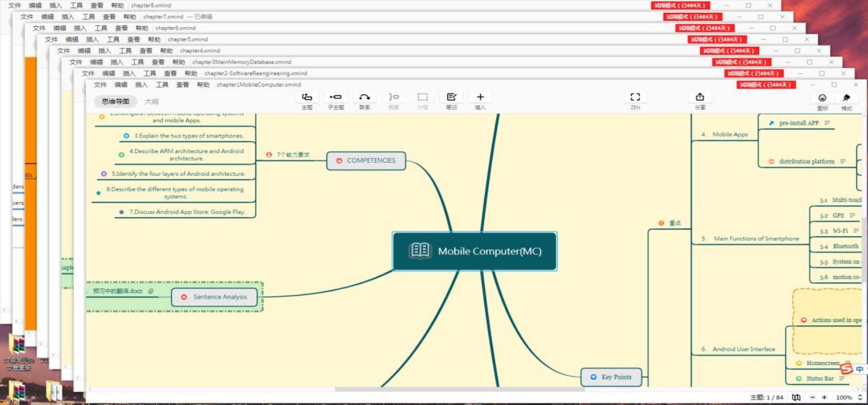Switch to 大纲 (Outline) view
The image size is (868, 405).
[152, 102]
